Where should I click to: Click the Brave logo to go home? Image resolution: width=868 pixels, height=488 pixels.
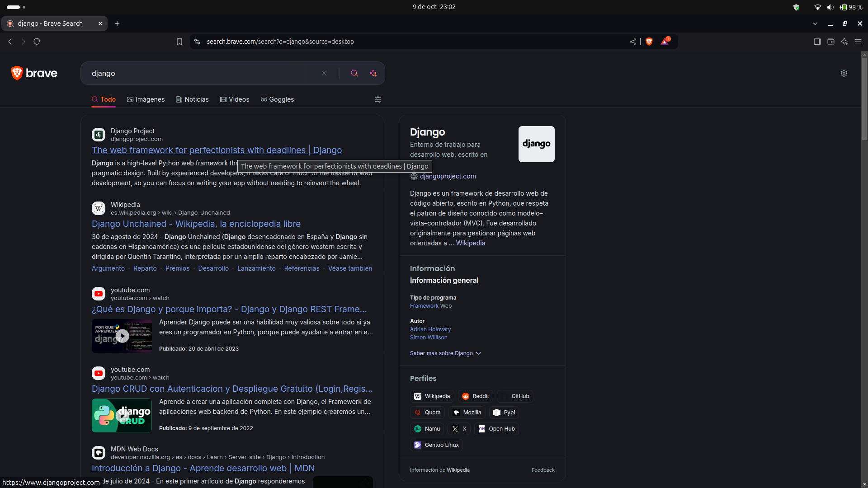pyautogui.click(x=34, y=73)
